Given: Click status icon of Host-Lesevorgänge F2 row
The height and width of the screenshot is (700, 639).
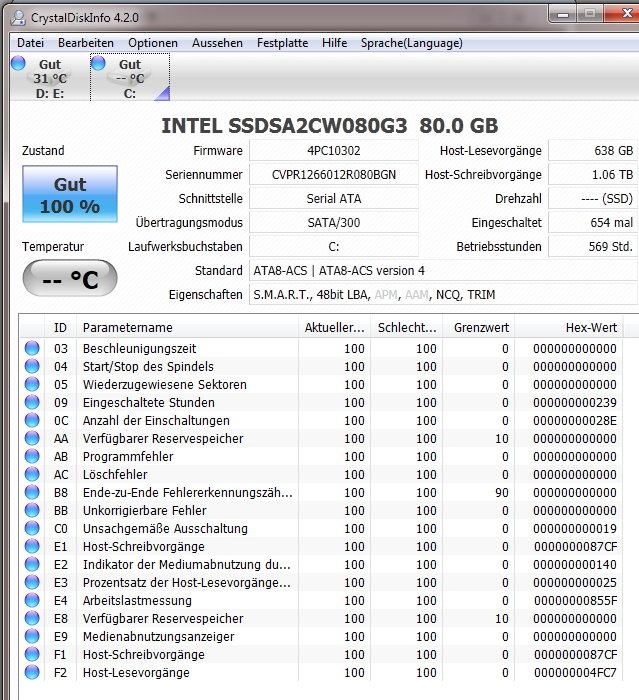Looking at the screenshot, I should 32,672.
